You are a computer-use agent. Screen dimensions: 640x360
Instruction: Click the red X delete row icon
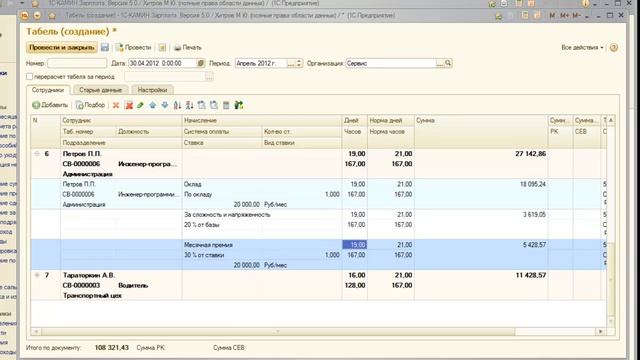pyautogui.click(x=116, y=105)
